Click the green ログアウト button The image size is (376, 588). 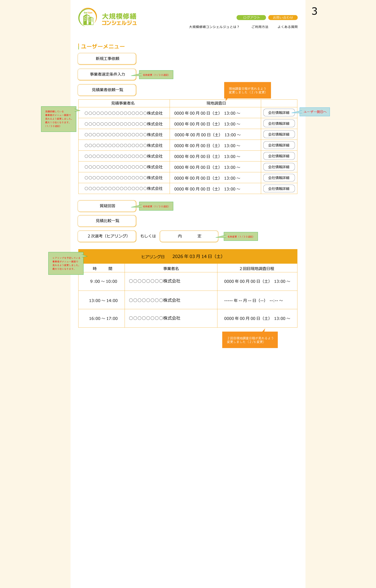(251, 18)
